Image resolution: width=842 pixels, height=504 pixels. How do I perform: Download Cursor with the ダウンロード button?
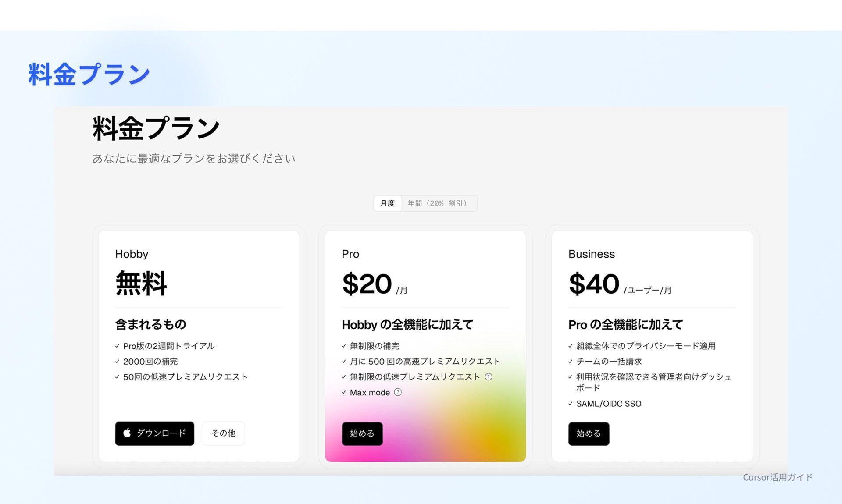pos(155,433)
